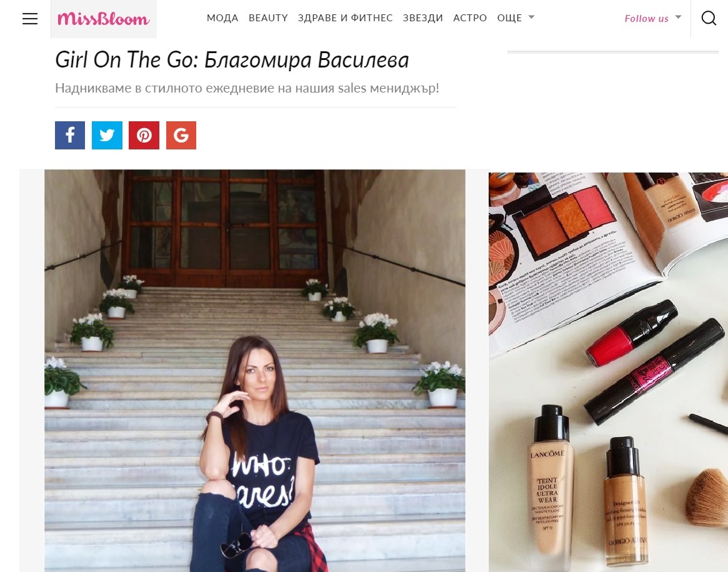Screen dimensions: 728x572
Task: Click the ОЩЕ menu label
Action: click(509, 18)
